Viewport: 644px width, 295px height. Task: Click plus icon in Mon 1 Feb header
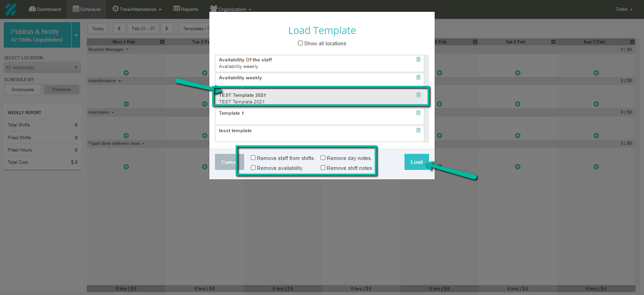click(x=162, y=42)
